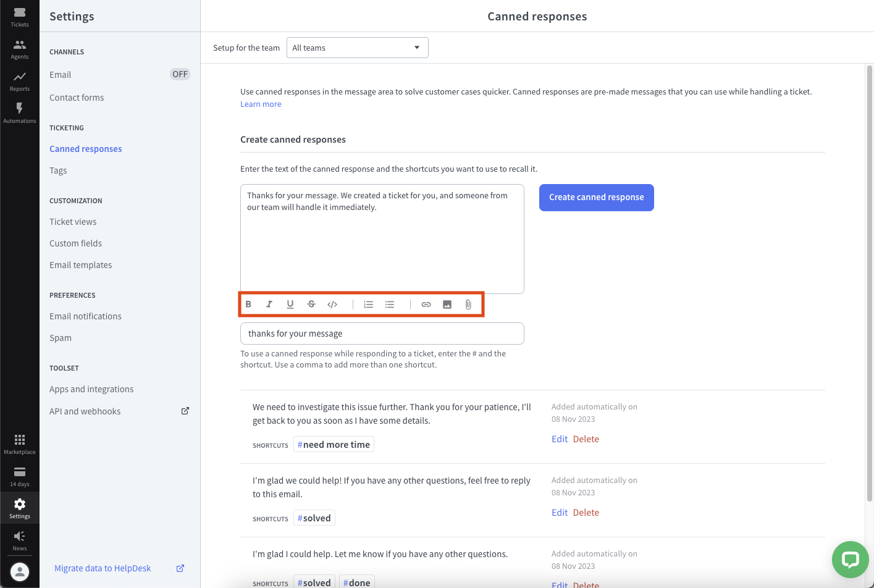Open the Tags settings page
Screen dimensions: 874x588
click(x=58, y=170)
